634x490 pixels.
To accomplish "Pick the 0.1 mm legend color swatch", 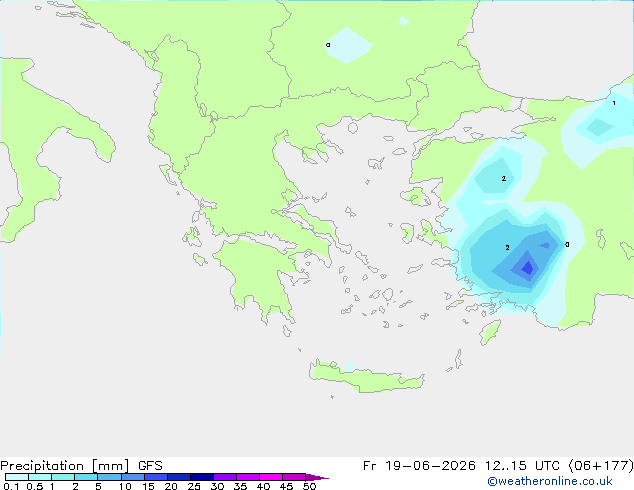I will pos(17,477).
